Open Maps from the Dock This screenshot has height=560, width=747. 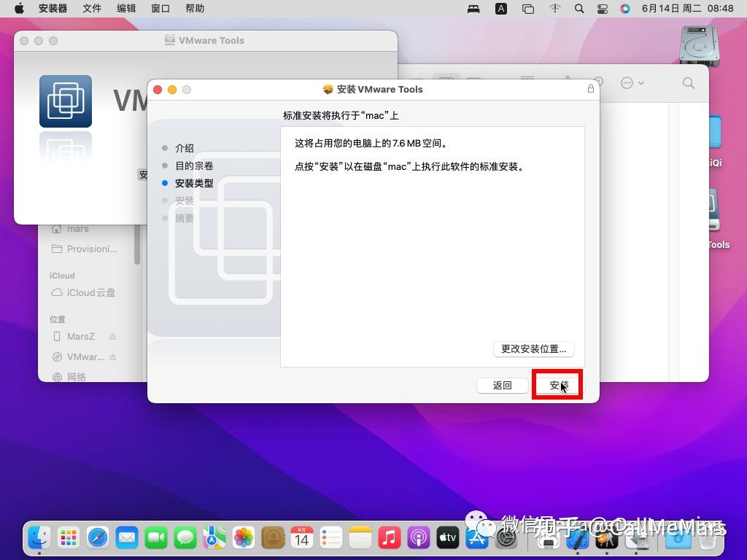click(214, 537)
